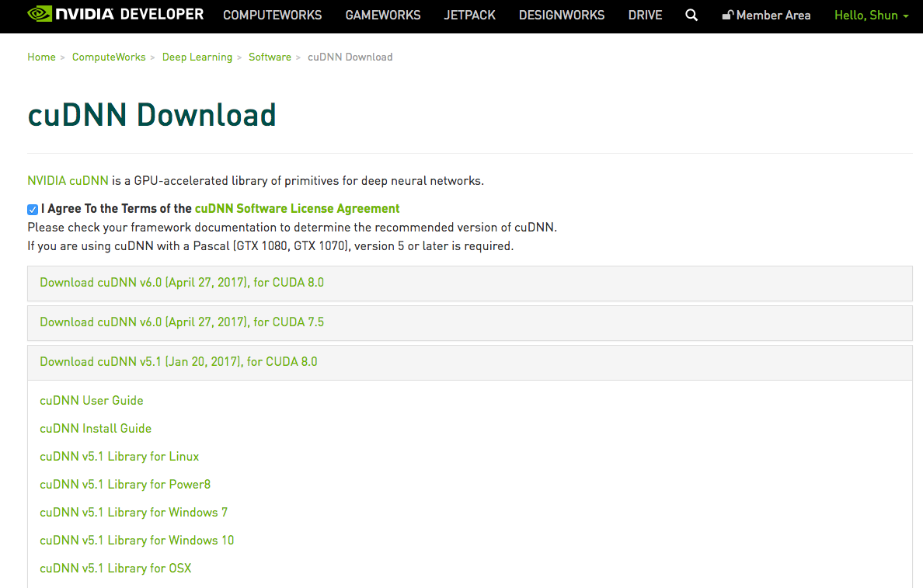Click the cuDNN Download breadcrumb text
The width and height of the screenshot is (923, 588).
350,57
